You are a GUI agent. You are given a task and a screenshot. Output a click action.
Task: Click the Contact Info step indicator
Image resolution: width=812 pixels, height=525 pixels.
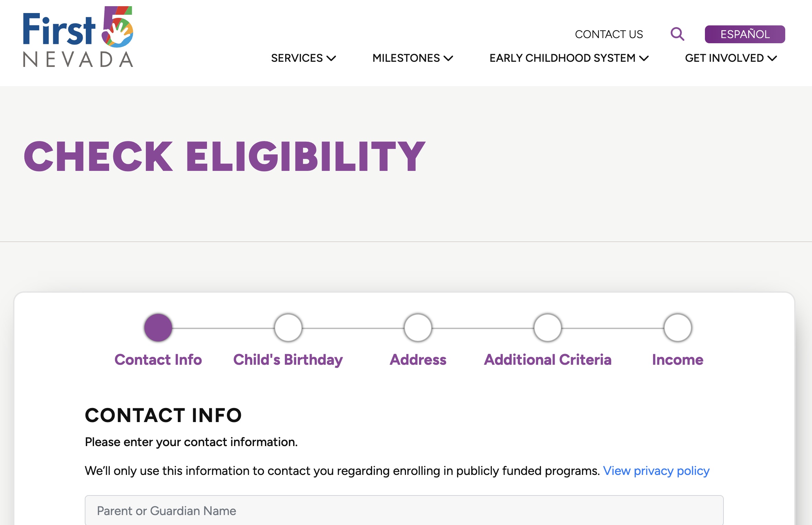pyautogui.click(x=158, y=327)
